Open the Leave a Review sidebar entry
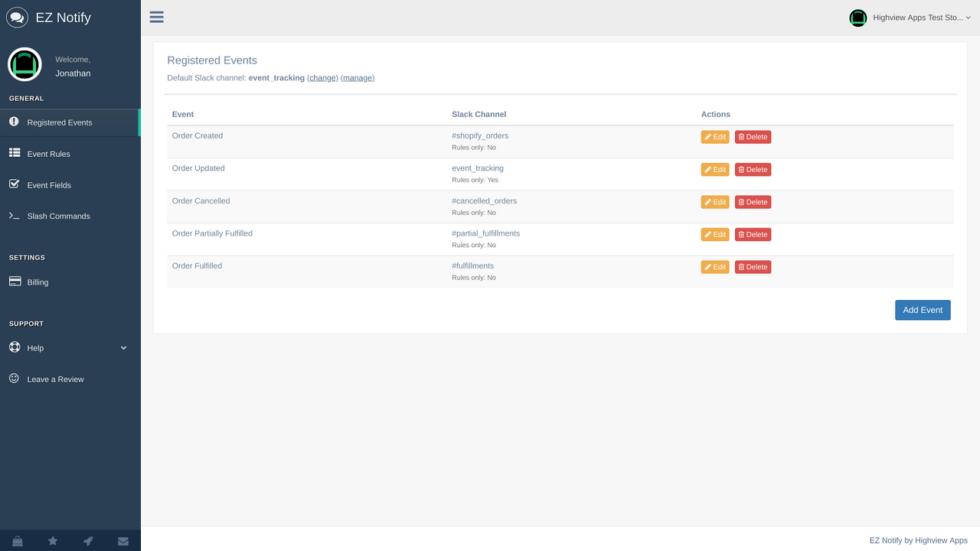The height and width of the screenshot is (551, 980). (55, 379)
